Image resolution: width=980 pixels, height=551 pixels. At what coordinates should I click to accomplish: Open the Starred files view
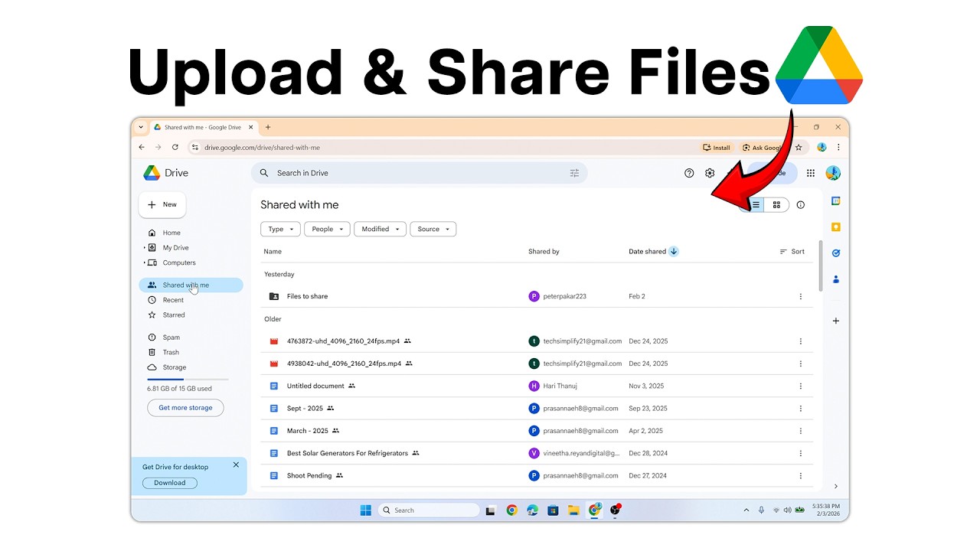(174, 315)
